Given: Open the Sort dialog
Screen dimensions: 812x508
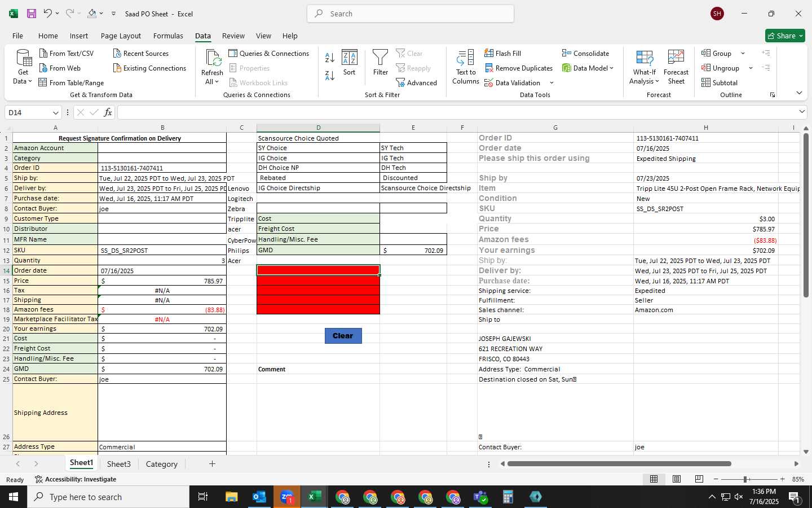Looking at the screenshot, I should (350, 63).
